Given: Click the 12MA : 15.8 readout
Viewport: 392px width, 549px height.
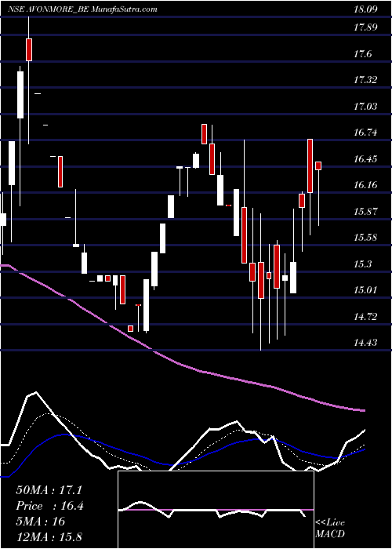Looking at the screenshot, I should (49, 536).
